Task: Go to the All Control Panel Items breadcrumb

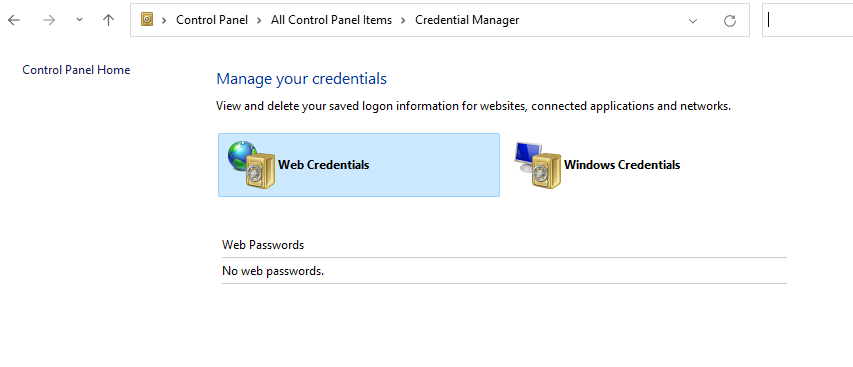Action: (331, 20)
